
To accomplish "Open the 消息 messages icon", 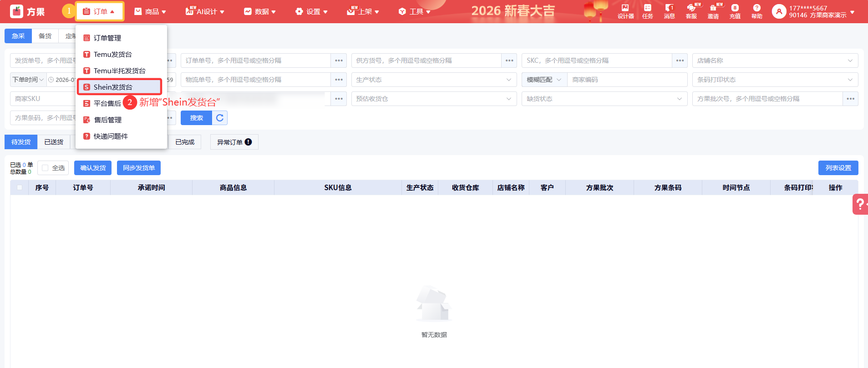I will 669,11.
